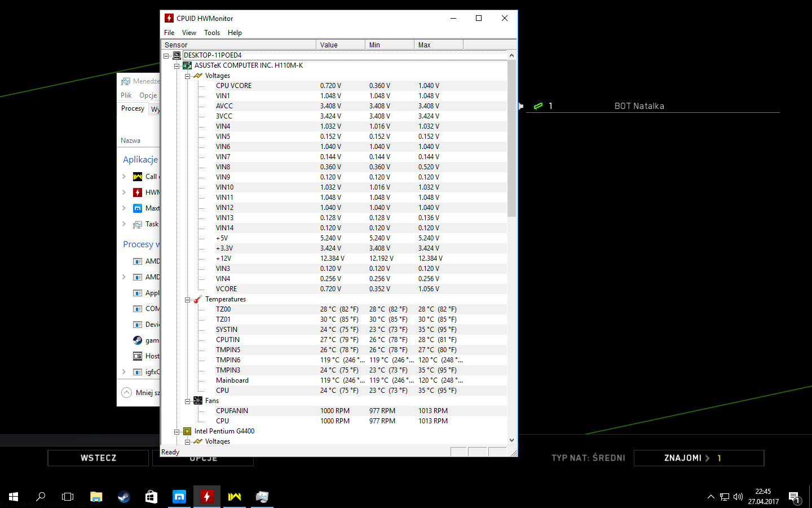812x508 pixels.
Task: Click the ASUSTeK motherboard icon in tree
Action: tap(187, 65)
